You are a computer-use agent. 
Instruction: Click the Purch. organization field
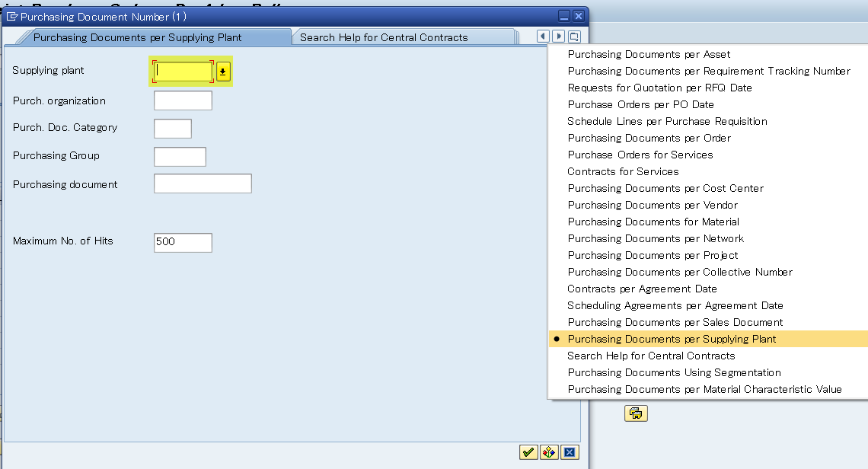coord(183,100)
